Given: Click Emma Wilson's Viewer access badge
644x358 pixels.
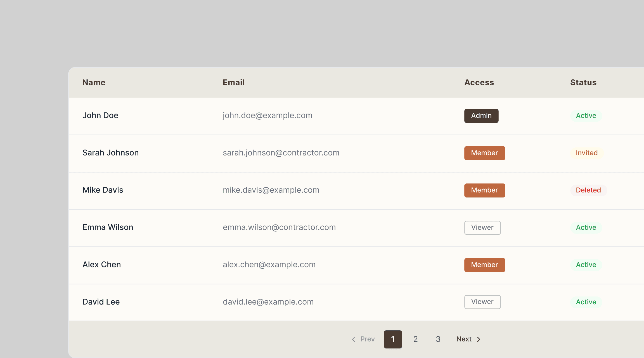Looking at the screenshot, I should click(x=482, y=228).
